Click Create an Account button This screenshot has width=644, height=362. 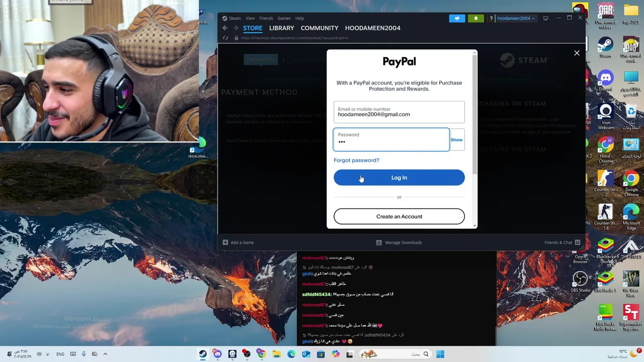[x=399, y=216]
